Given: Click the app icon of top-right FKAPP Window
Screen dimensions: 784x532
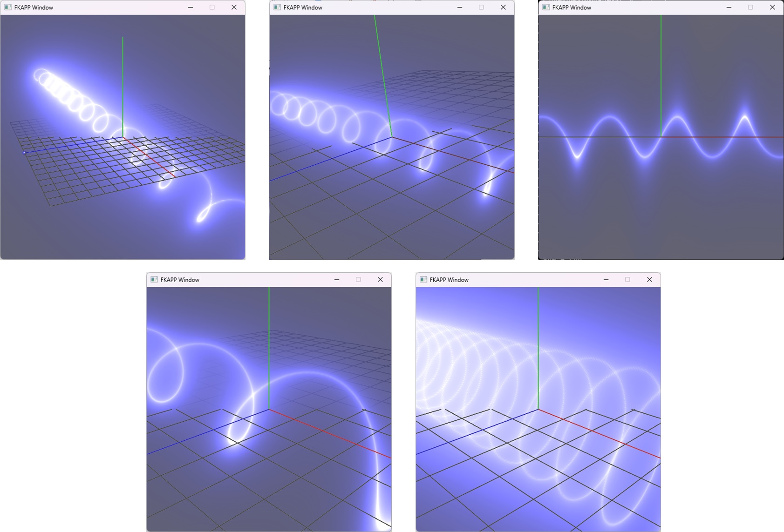Looking at the screenshot, I should coord(546,7).
